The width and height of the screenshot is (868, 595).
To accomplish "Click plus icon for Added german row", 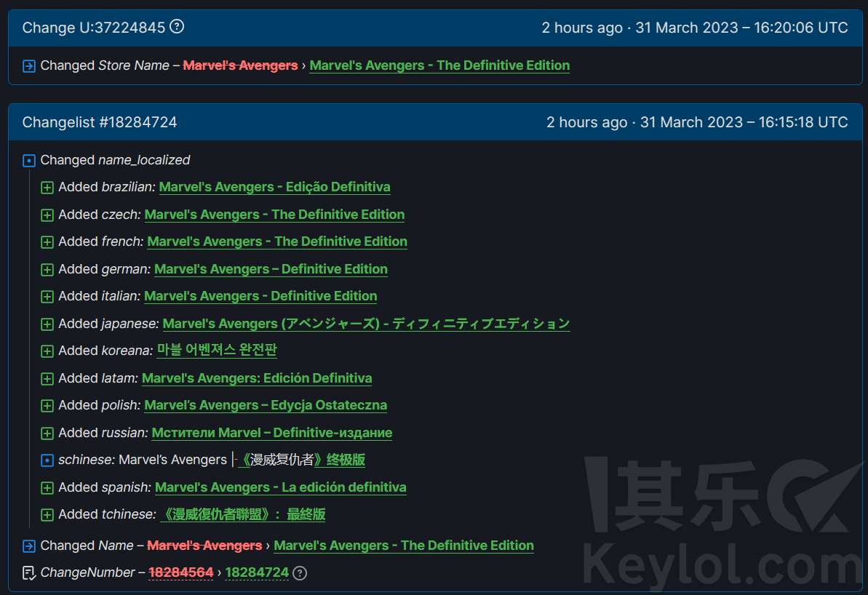I will 47,270.
